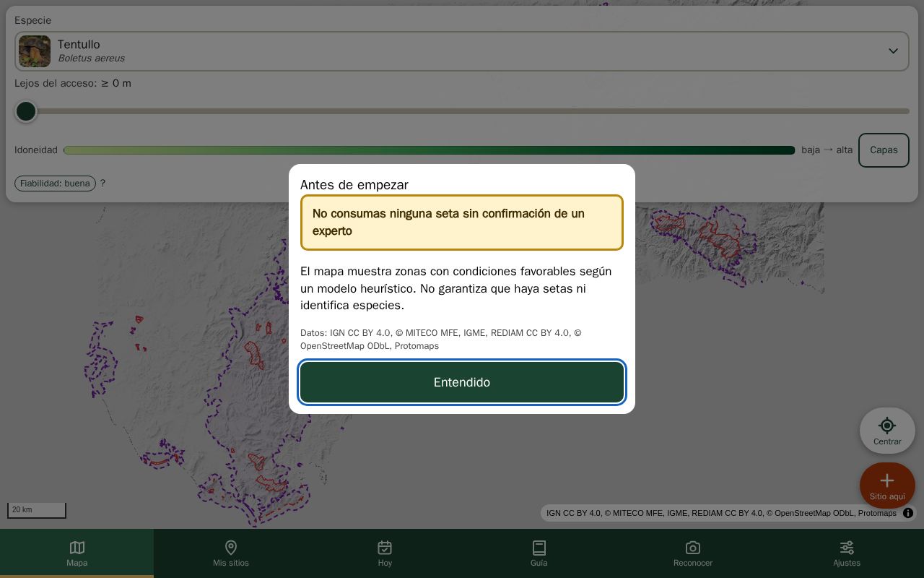Viewport: 924px width, 578px height.
Task: Click the Antes de empezar heading
Action: [x=354, y=185]
